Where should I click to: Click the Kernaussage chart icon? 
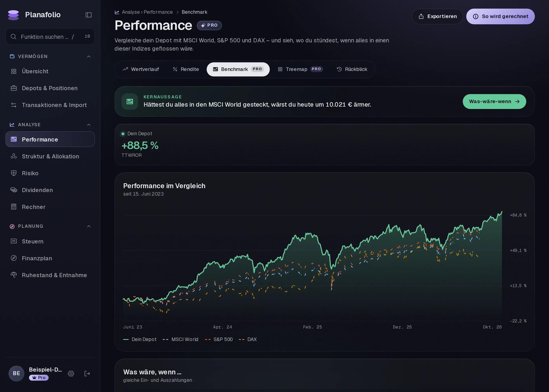tap(130, 102)
